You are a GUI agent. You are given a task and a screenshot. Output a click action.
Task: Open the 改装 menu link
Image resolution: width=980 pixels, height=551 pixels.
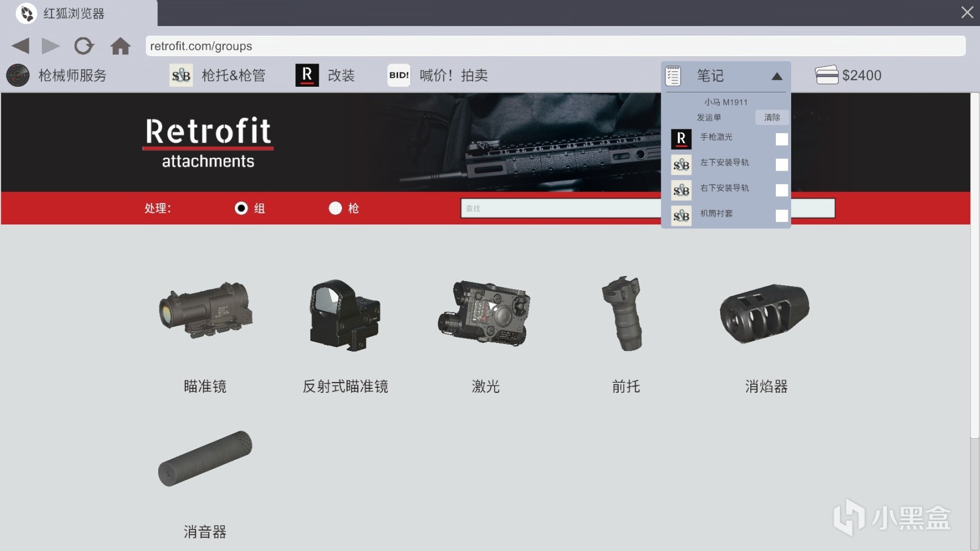pyautogui.click(x=341, y=75)
